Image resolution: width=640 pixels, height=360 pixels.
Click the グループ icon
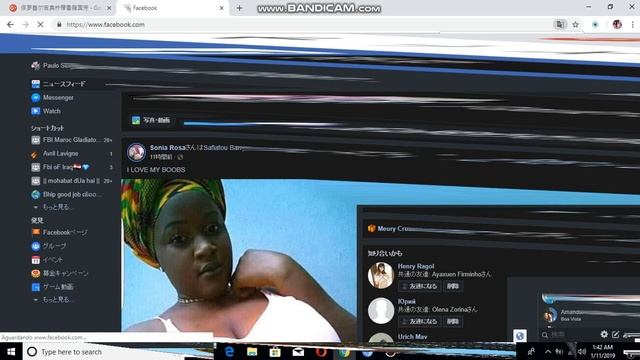click(x=36, y=246)
